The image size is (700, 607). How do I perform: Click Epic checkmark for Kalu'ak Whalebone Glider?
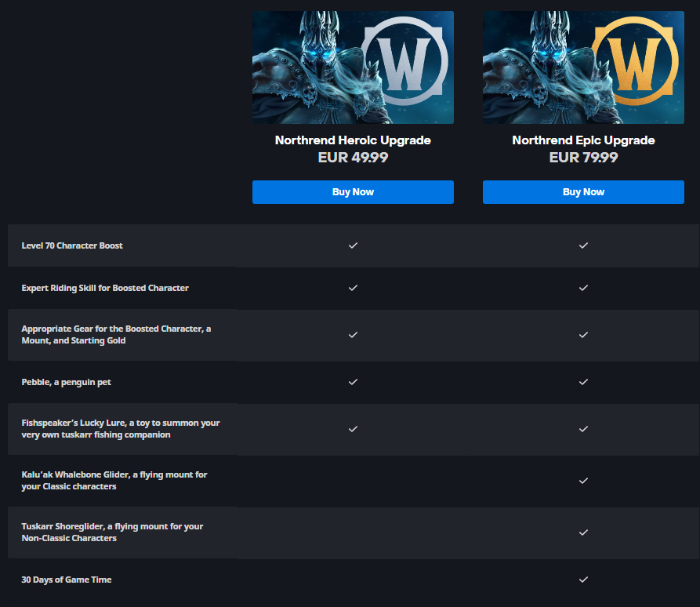(x=583, y=481)
